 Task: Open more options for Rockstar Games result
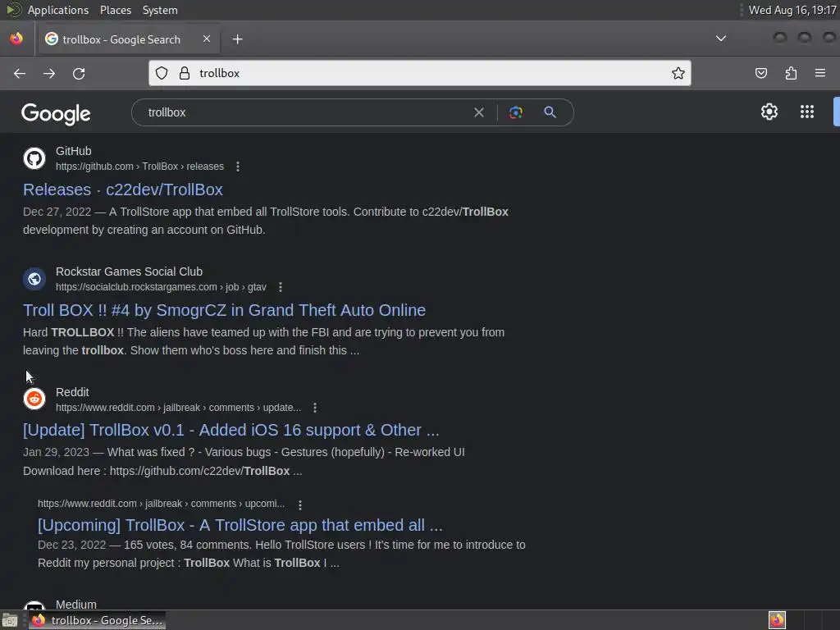coord(281,287)
